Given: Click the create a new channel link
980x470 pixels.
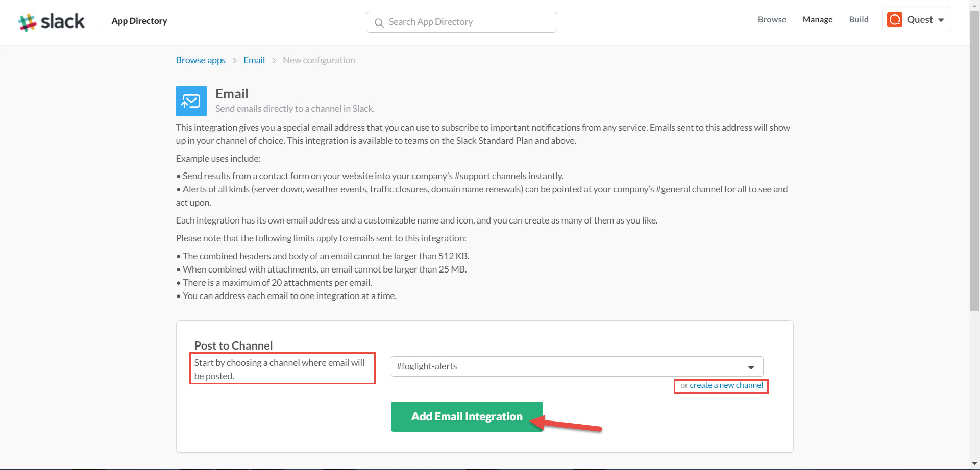Looking at the screenshot, I should coord(726,385).
